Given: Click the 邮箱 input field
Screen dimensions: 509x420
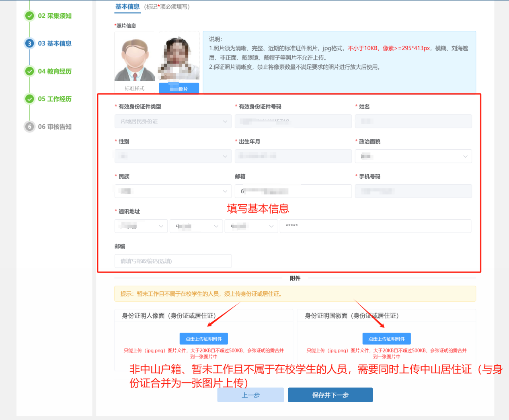Looking at the screenshot, I should click(x=293, y=191).
